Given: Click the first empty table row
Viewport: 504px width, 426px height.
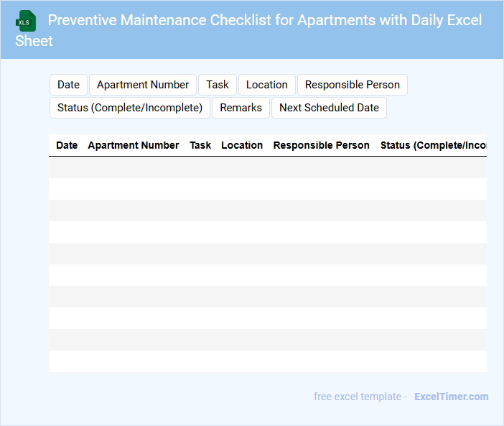Looking at the screenshot, I should click(x=268, y=167).
